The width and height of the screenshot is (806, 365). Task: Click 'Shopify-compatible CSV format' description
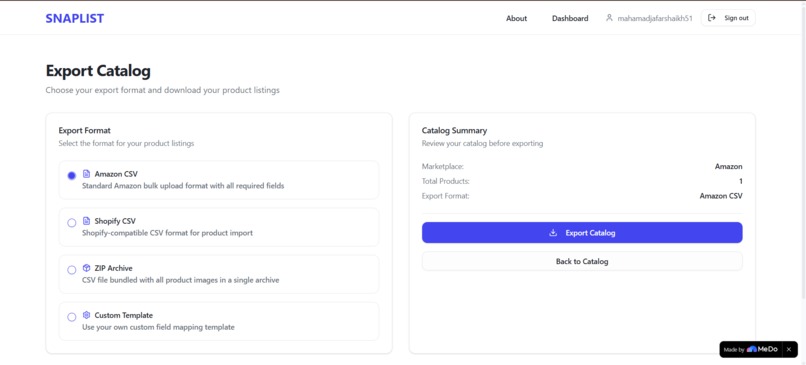[x=168, y=233]
